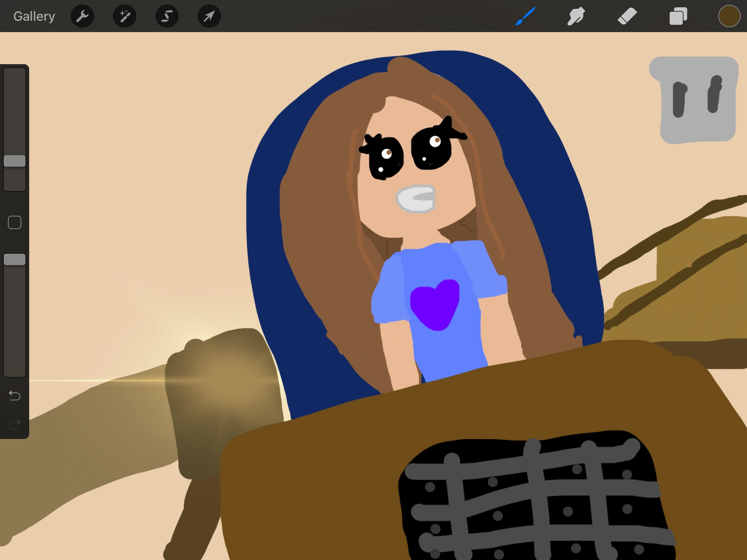The image size is (747, 560).
Task: Open the Layers panel
Action: 678,16
